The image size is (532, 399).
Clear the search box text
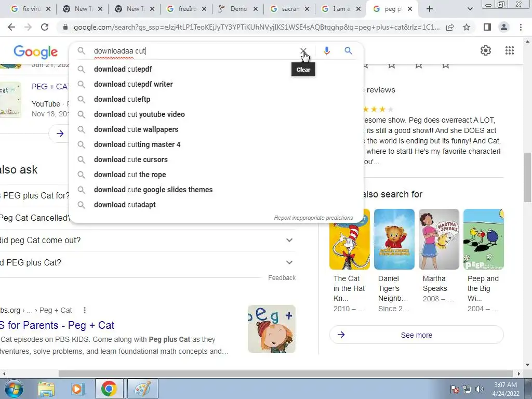(x=303, y=51)
